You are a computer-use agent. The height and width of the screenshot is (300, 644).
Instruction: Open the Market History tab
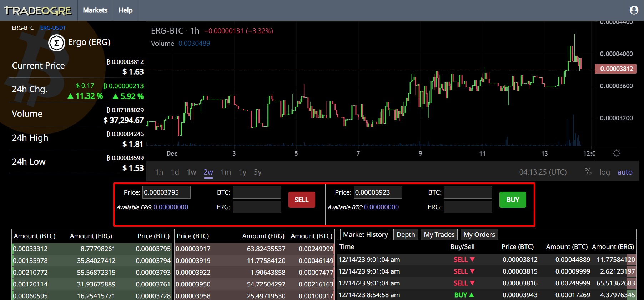click(x=365, y=234)
